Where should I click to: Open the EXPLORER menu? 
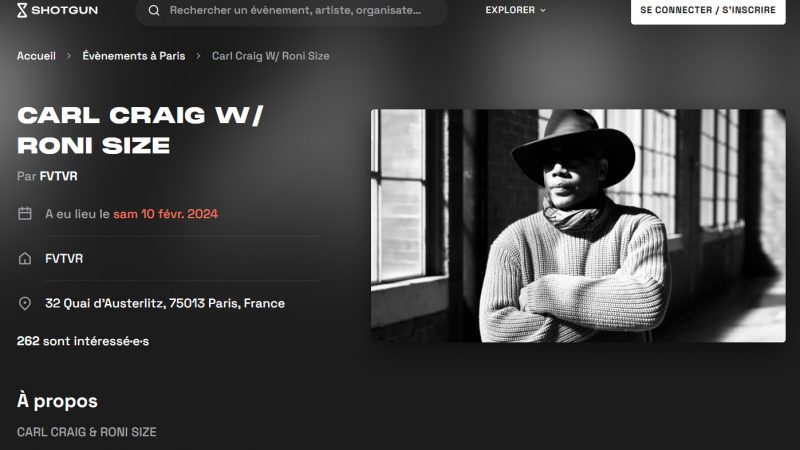point(515,10)
